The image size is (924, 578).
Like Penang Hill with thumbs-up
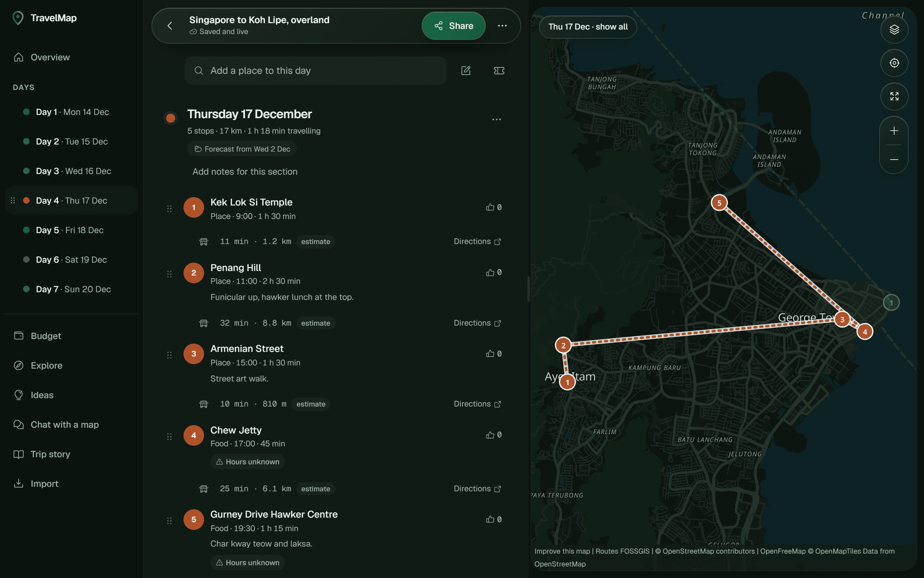(x=493, y=272)
